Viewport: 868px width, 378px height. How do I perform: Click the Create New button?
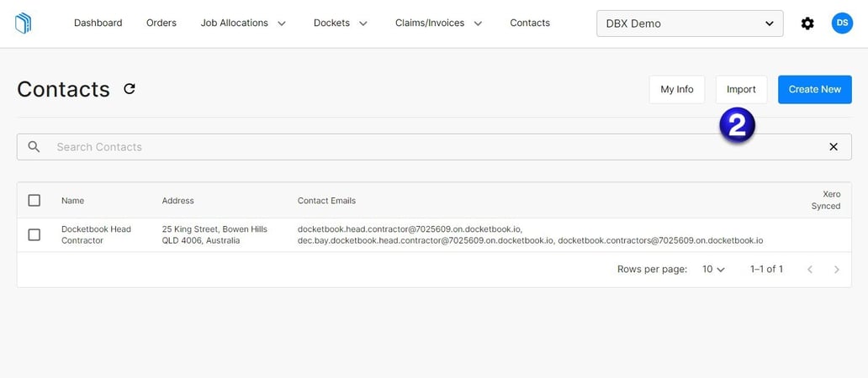(x=815, y=90)
